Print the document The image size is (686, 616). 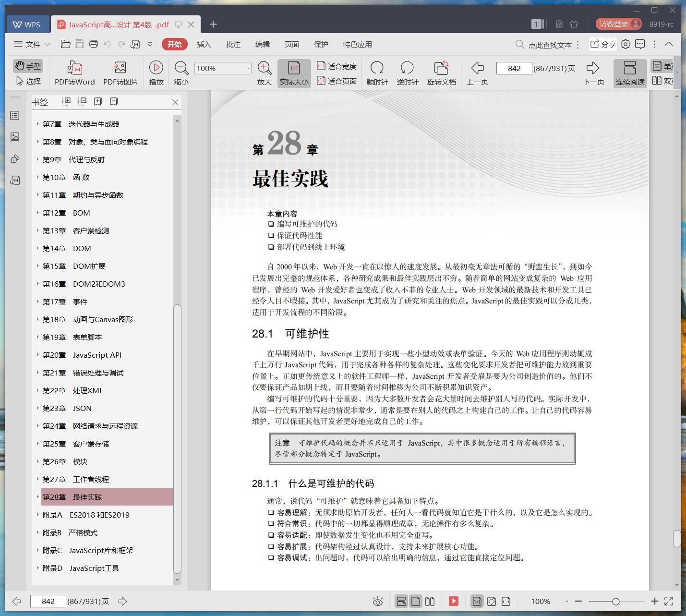[94, 44]
